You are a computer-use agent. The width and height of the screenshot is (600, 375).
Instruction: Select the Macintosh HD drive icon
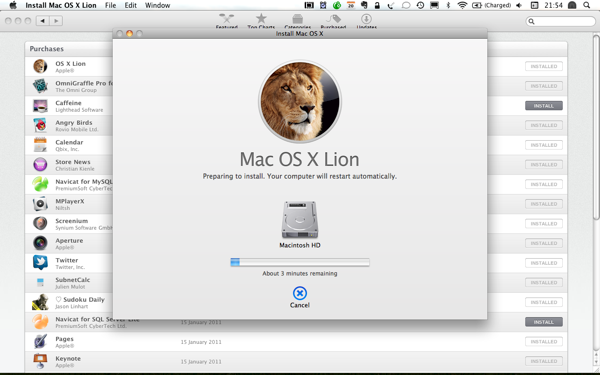coord(300,220)
